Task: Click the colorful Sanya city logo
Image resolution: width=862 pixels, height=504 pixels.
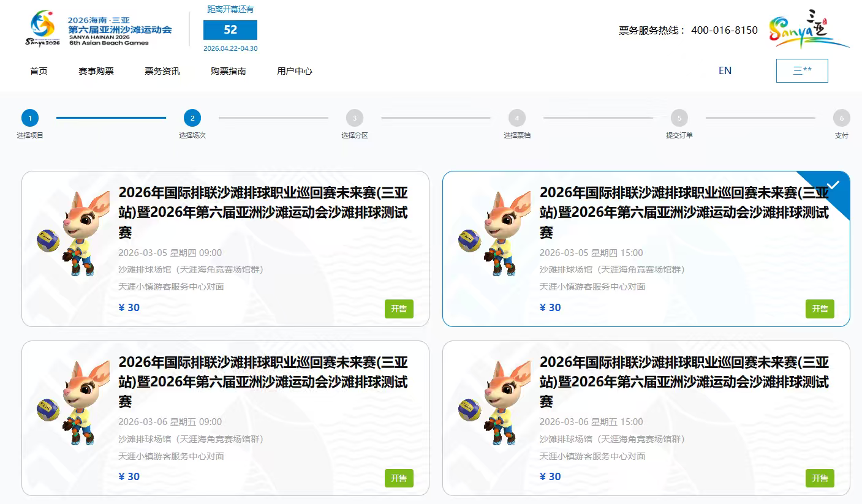Action: (808, 31)
